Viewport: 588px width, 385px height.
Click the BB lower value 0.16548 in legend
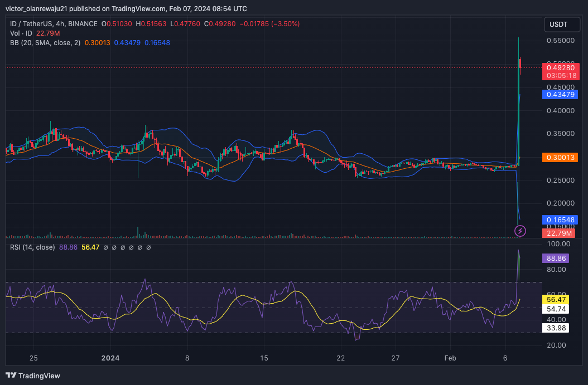point(157,43)
